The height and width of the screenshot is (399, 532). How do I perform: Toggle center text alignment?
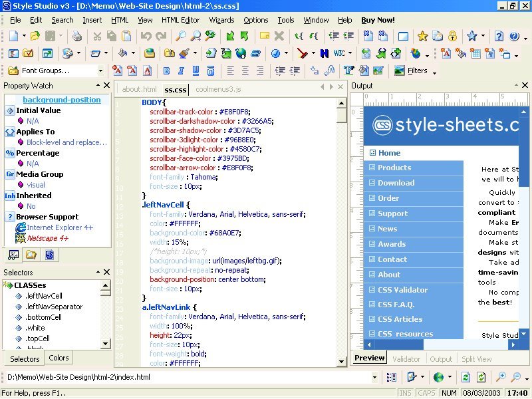coord(245,70)
